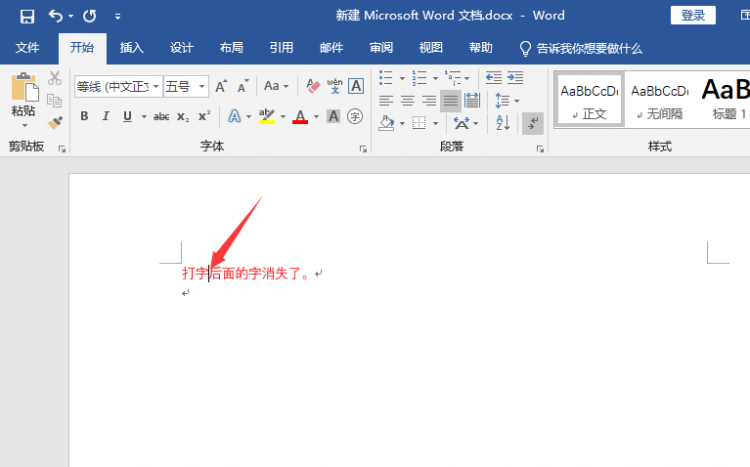Viewport: 750px width, 467px height.
Task: Apply borders to paragraph
Action: [x=419, y=123]
